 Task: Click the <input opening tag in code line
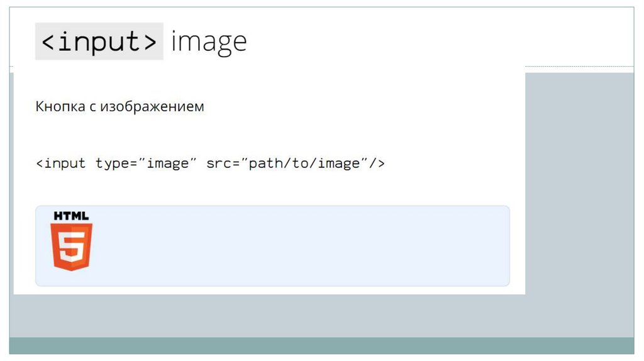point(60,164)
